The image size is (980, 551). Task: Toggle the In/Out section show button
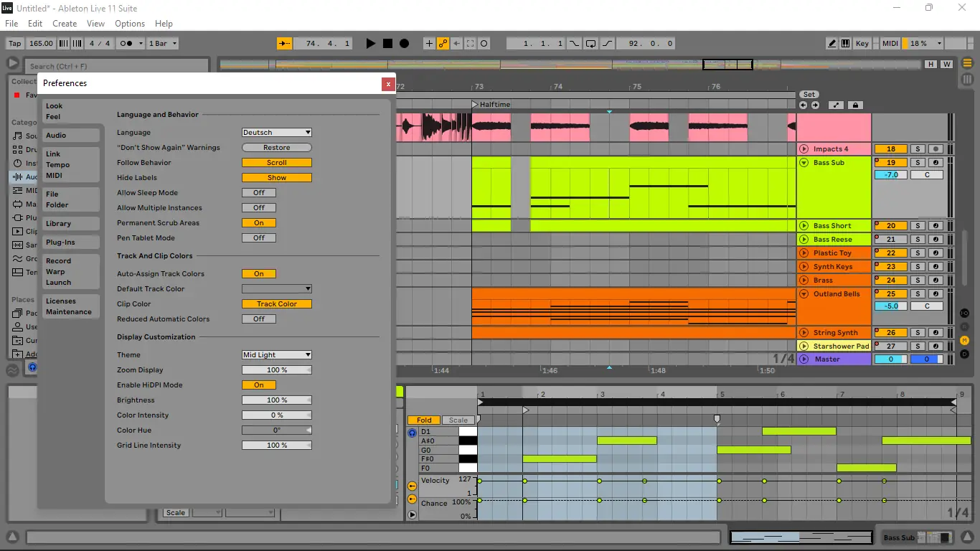(965, 313)
